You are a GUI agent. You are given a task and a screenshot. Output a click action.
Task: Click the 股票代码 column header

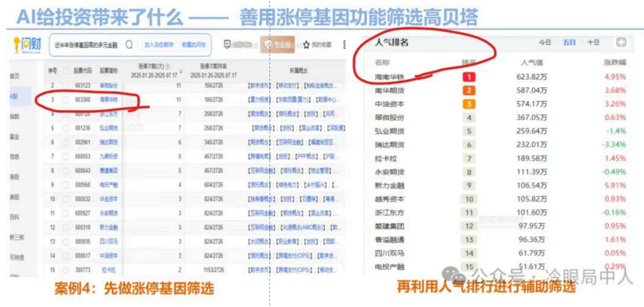83,71
